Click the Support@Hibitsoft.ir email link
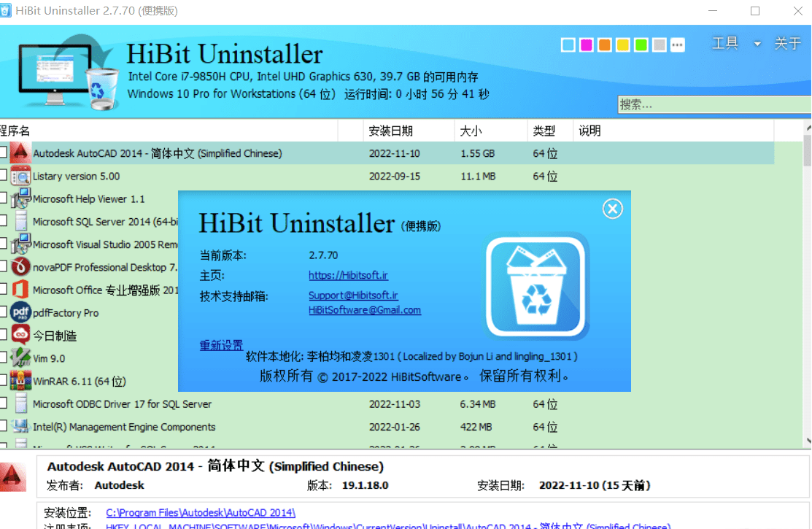 [x=353, y=296]
